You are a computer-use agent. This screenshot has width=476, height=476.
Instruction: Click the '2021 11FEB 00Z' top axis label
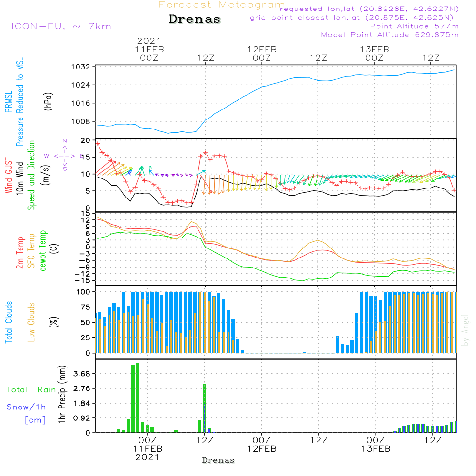[x=149, y=49]
